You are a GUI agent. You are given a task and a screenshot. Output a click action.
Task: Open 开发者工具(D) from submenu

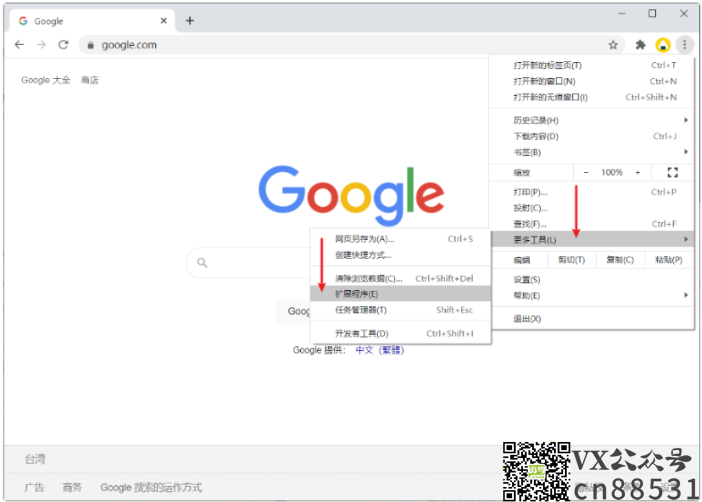[401, 334]
